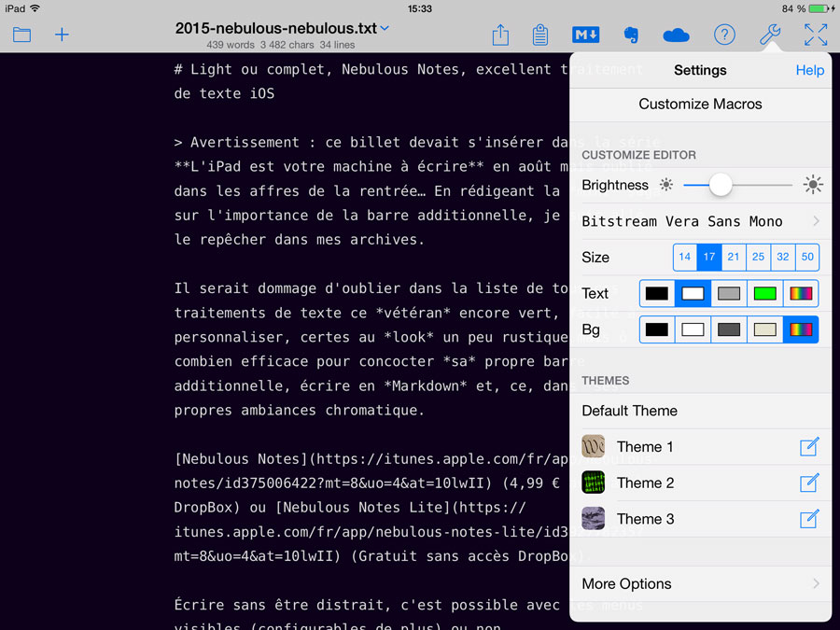Tap the share export icon
Image resolution: width=840 pixels, height=630 pixels.
click(500, 35)
